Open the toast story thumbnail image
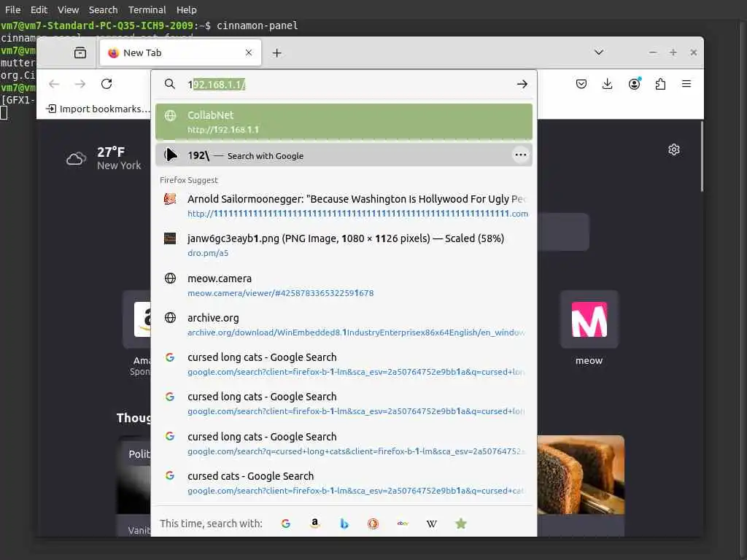The width and height of the screenshot is (747, 560). click(x=580, y=474)
